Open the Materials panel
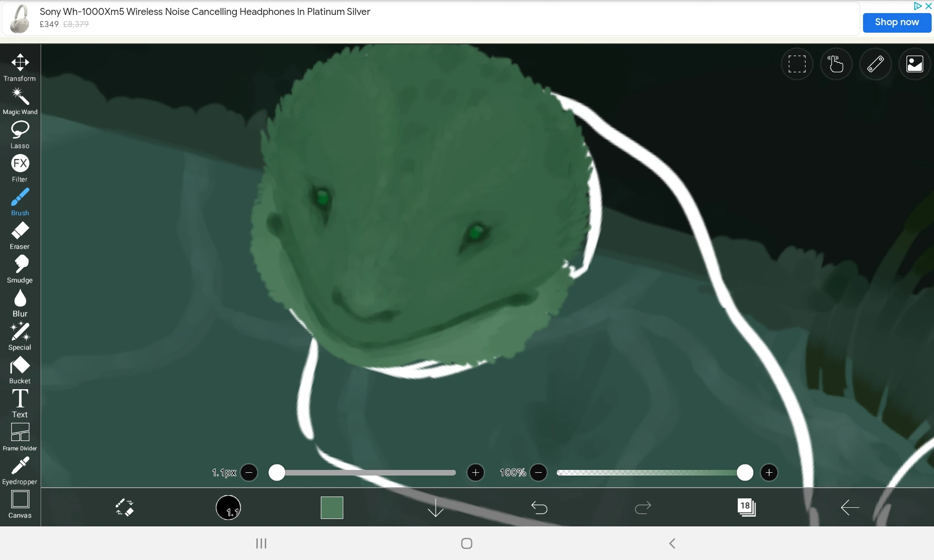This screenshot has height=560, width=934. (x=914, y=64)
